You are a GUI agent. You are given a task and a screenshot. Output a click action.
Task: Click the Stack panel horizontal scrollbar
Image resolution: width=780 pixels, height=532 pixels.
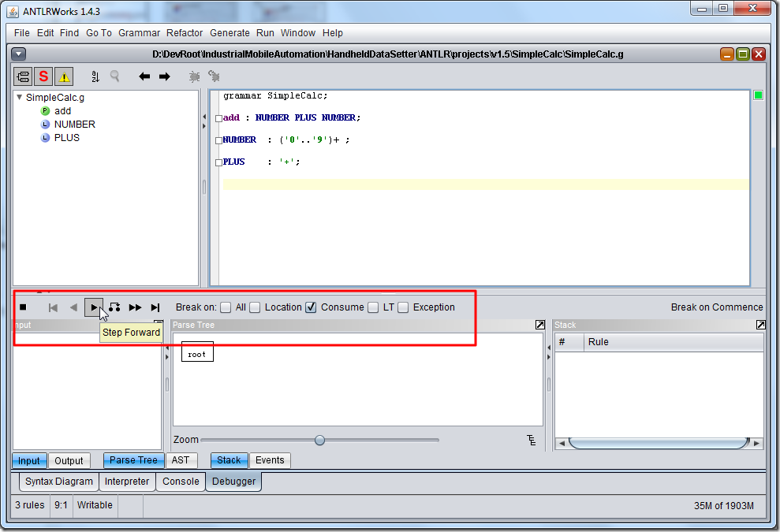[x=659, y=443]
